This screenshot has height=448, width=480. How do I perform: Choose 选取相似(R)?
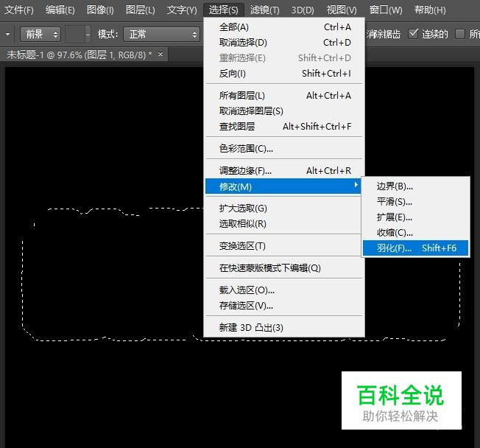(285, 224)
